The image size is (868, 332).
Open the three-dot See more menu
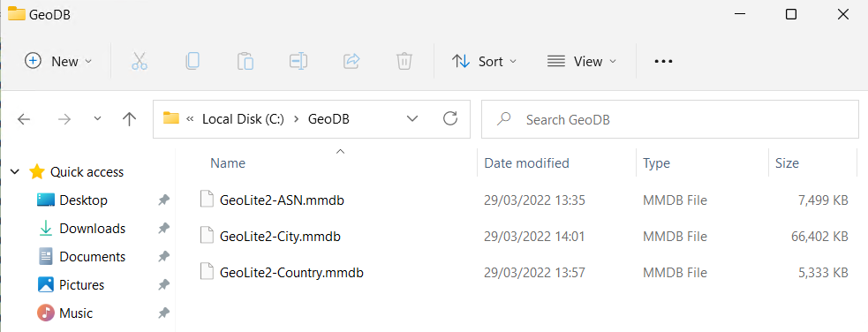pyautogui.click(x=663, y=62)
